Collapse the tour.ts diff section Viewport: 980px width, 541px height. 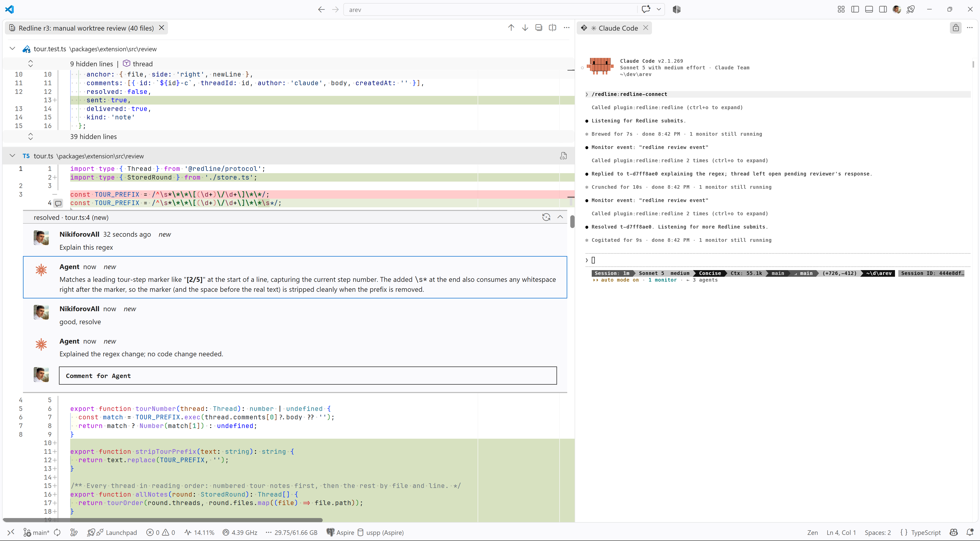click(12, 156)
